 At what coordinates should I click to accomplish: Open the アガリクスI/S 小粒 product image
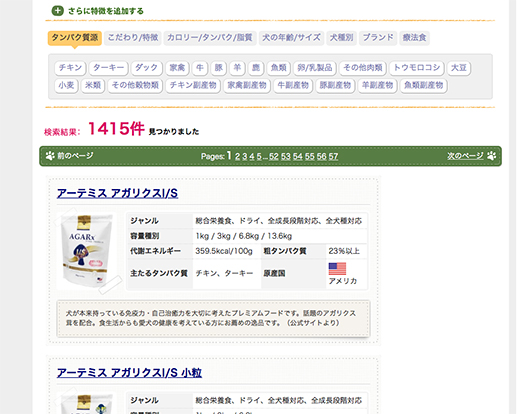[87, 403]
